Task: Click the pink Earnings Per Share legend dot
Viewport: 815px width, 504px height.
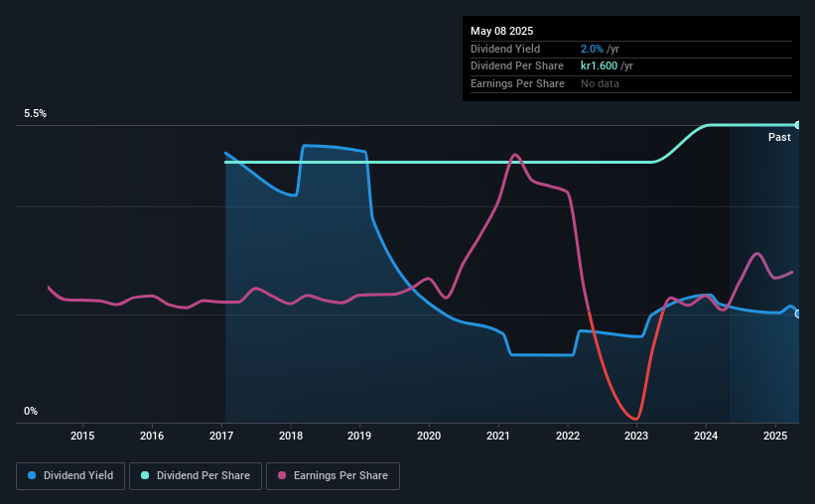Action: 282,475
